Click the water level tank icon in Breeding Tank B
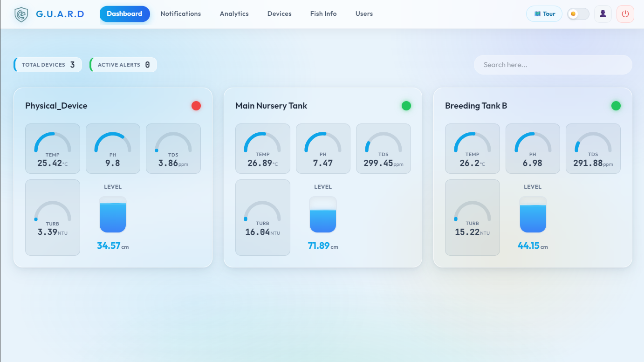Image resolution: width=644 pixels, height=362 pixels. 533,214
